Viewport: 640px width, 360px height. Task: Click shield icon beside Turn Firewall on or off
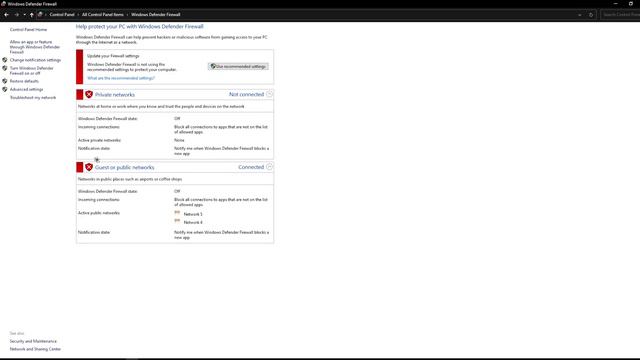point(5,68)
